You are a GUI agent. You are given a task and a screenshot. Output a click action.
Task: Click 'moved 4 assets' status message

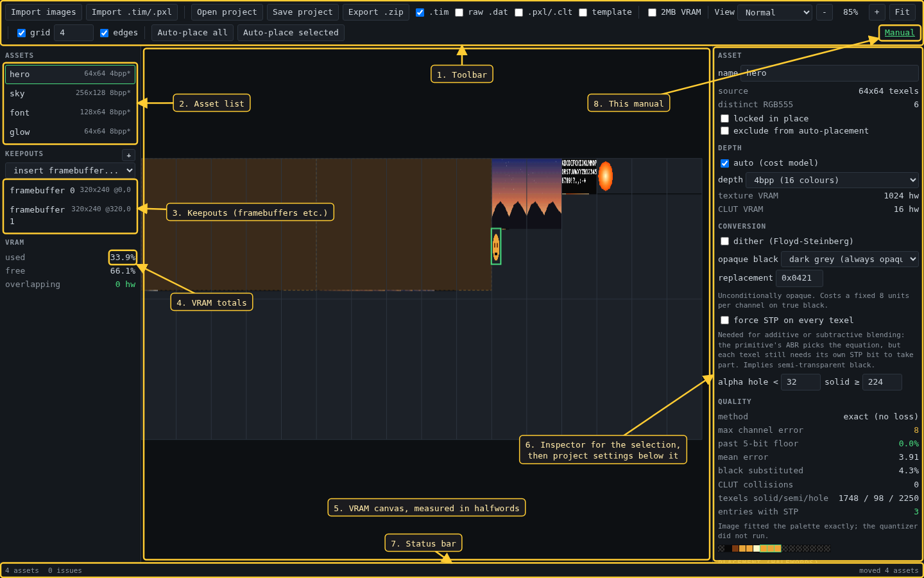(889, 570)
